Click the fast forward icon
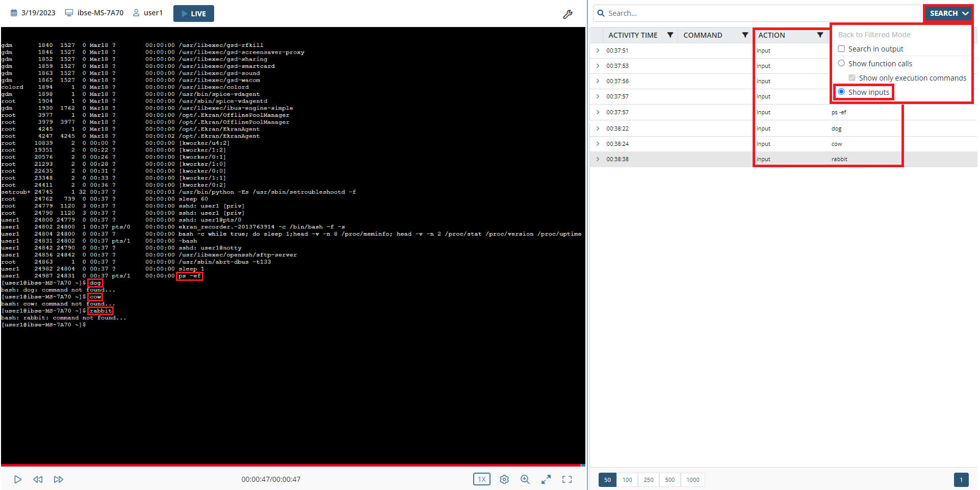Screen dimensions: 980x490 (59, 479)
